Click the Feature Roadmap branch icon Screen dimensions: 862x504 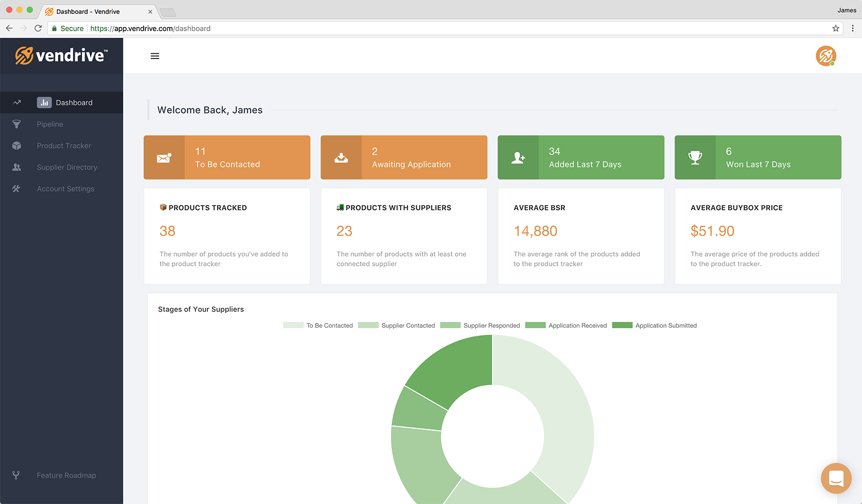click(16, 475)
